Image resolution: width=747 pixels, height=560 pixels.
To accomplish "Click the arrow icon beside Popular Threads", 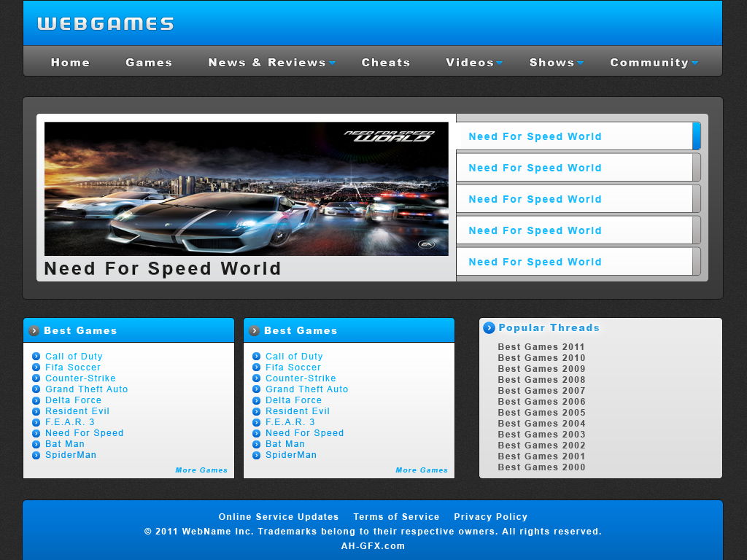I will 489,328.
